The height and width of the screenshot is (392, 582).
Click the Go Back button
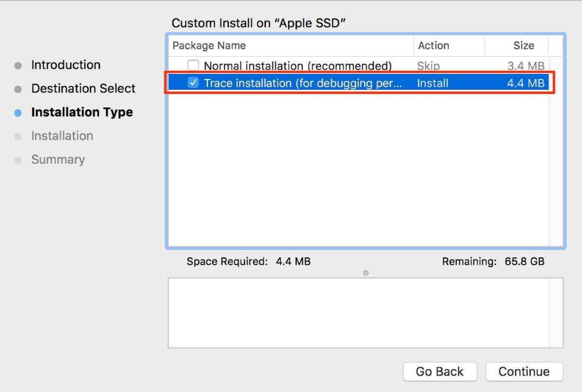click(440, 372)
